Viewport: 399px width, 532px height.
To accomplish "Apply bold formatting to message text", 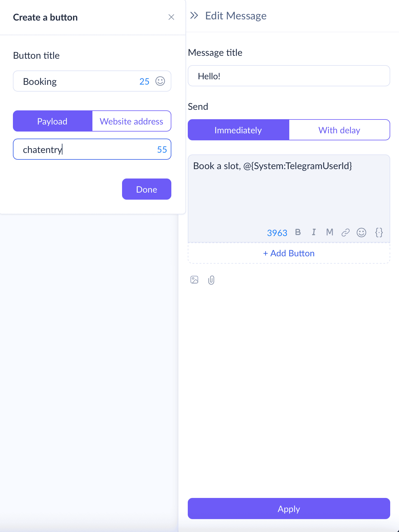I will point(298,232).
